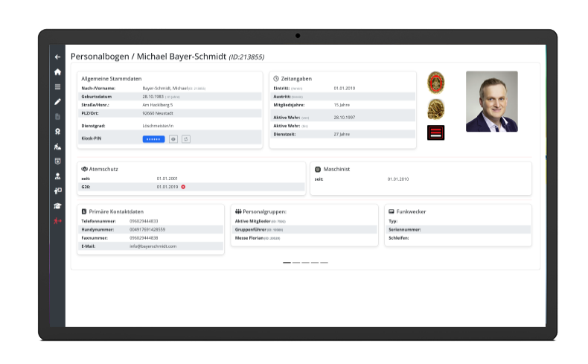Click the back arrow in the sidebar
This screenshot has width=588, height=364.
[57, 57]
